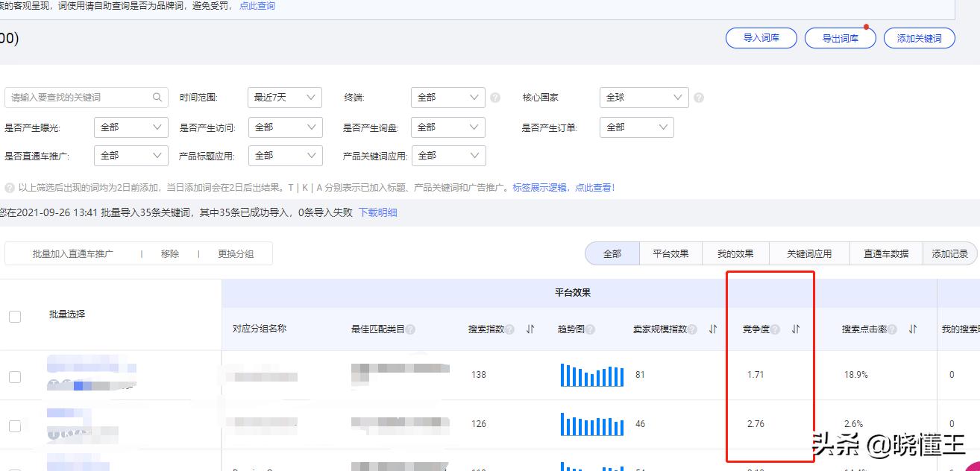Click the 添加关键词 button
The height and width of the screenshot is (471, 980).
(x=920, y=37)
